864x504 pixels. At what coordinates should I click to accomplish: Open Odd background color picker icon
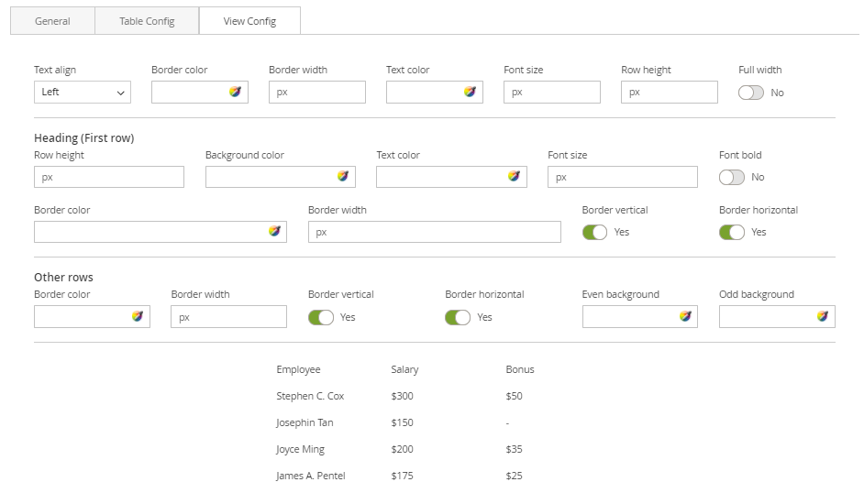(822, 316)
